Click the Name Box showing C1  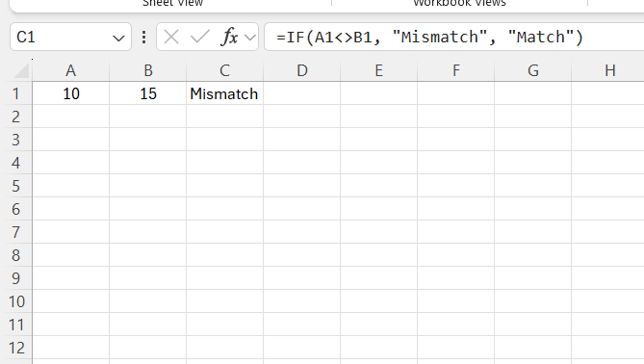[x=70, y=37]
